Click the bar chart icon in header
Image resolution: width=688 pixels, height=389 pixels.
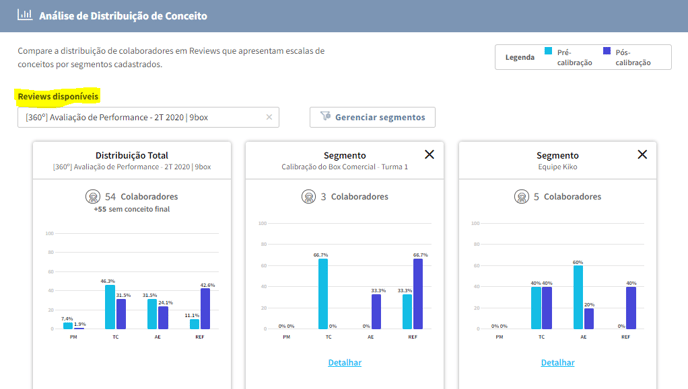click(25, 15)
